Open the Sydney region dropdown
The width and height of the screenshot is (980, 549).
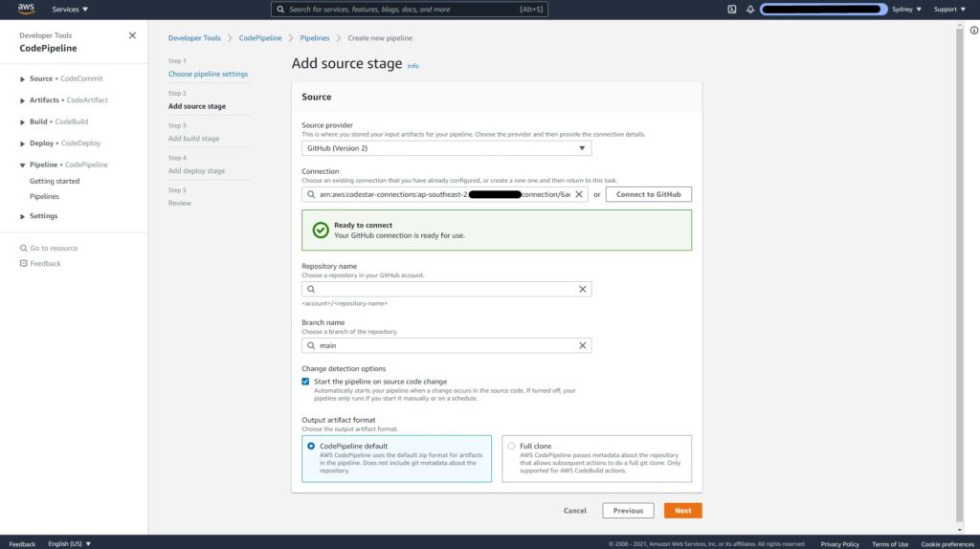[x=906, y=10]
